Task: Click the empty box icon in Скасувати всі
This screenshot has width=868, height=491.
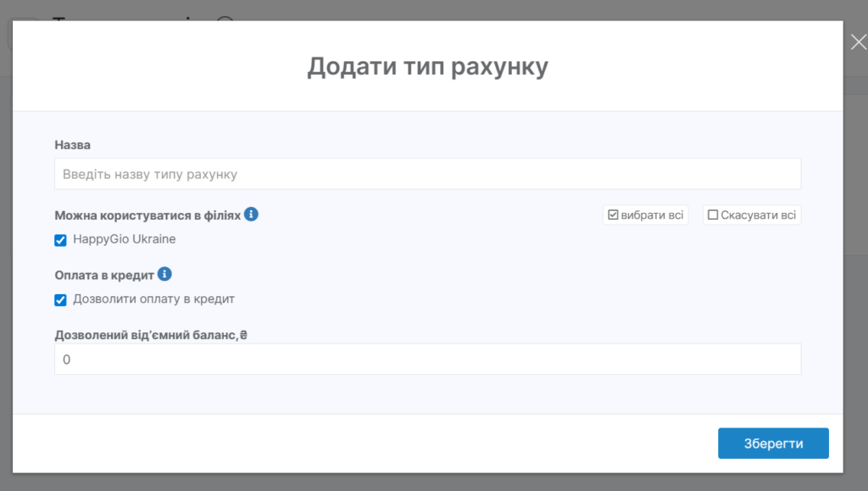Action: click(713, 215)
